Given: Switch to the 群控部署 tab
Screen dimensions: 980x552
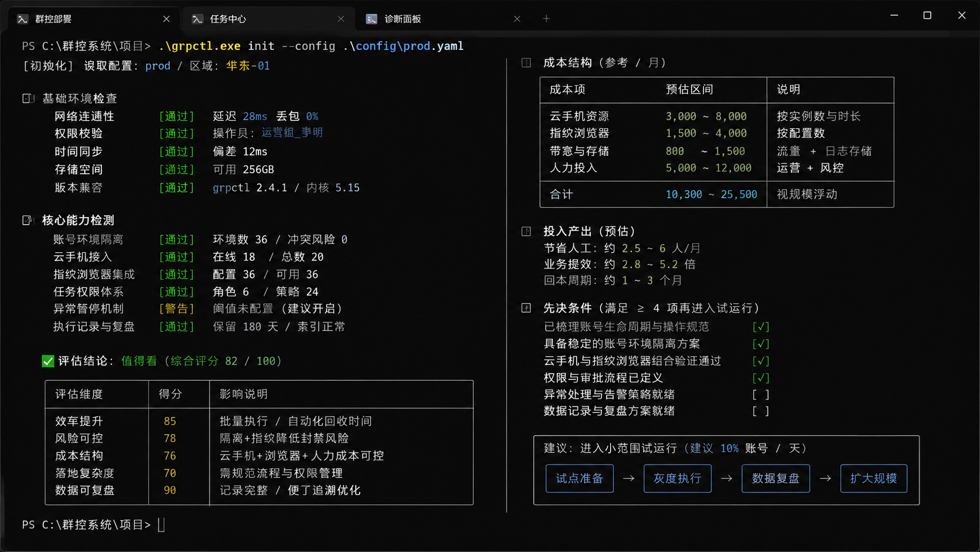Looking at the screenshot, I should (93, 19).
